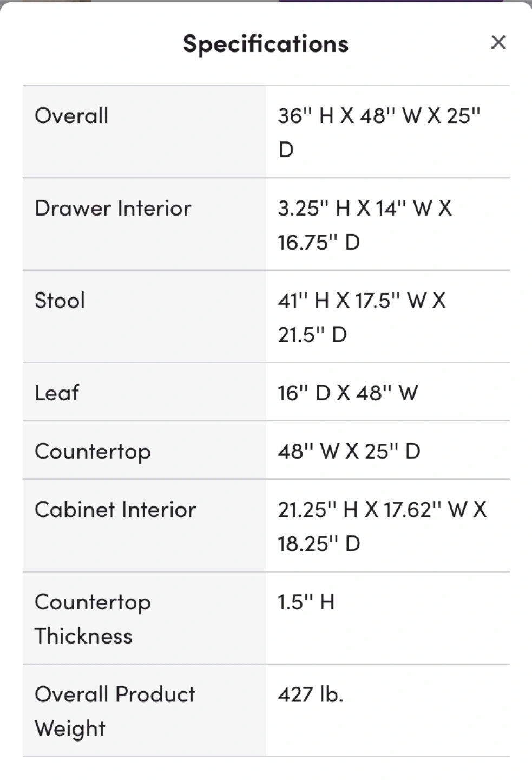532x780 pixels.
Task: Close the Specifications dialog
Action: (498, 42)
